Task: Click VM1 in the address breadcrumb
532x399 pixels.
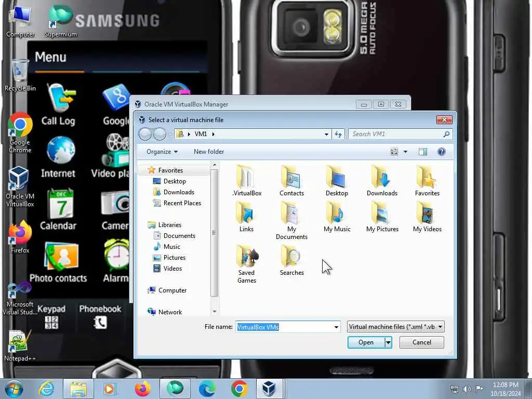Action: tap(201, 134)
